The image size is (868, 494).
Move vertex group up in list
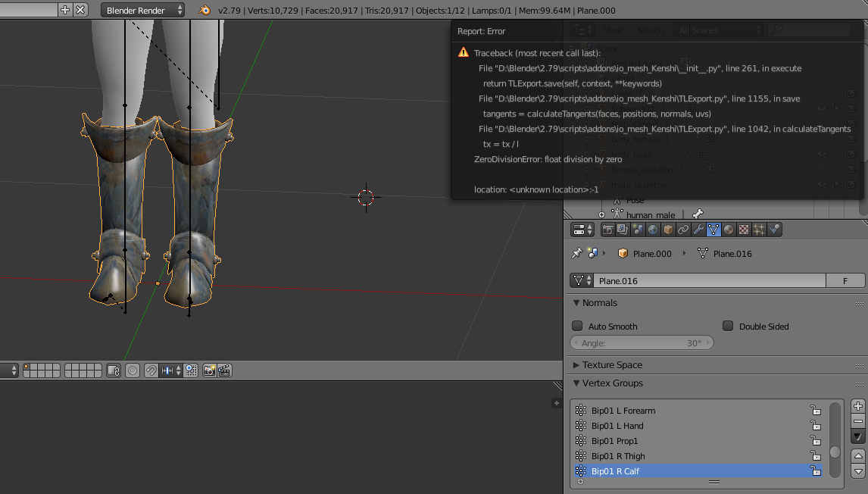(857, 456)
